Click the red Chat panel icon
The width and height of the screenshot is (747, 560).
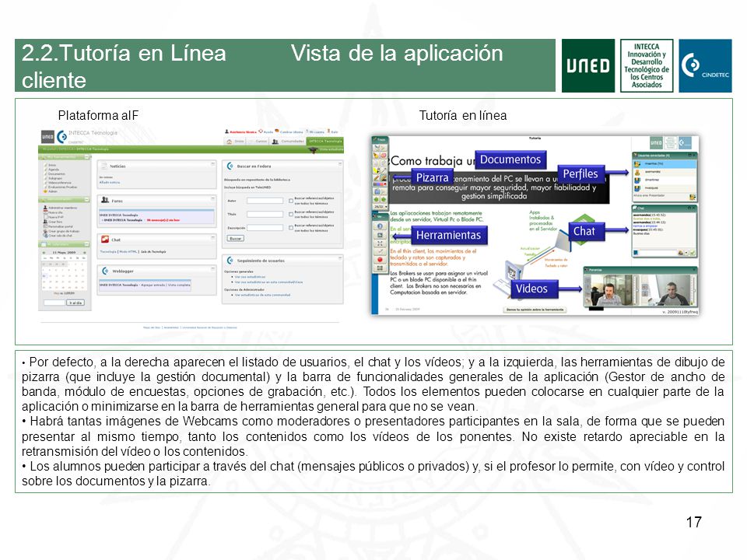click(x=105, y=239)
